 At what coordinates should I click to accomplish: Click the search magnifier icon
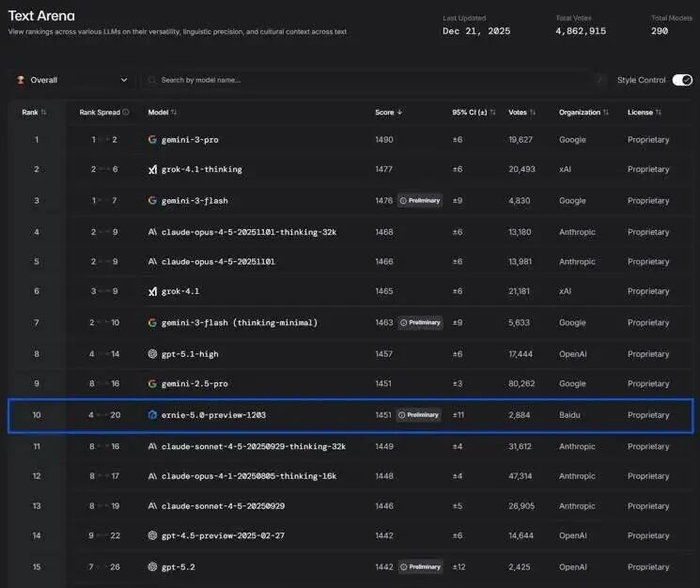(x=152, y=80)
